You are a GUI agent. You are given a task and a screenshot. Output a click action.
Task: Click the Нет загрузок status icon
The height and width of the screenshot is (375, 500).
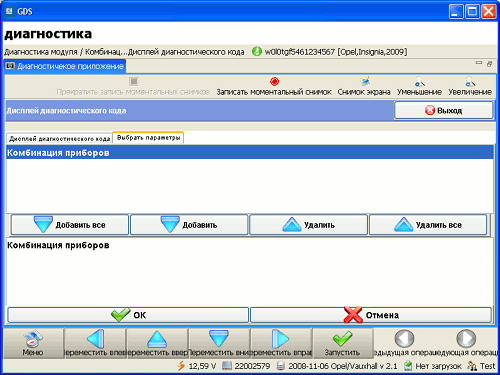pos(408,366)
